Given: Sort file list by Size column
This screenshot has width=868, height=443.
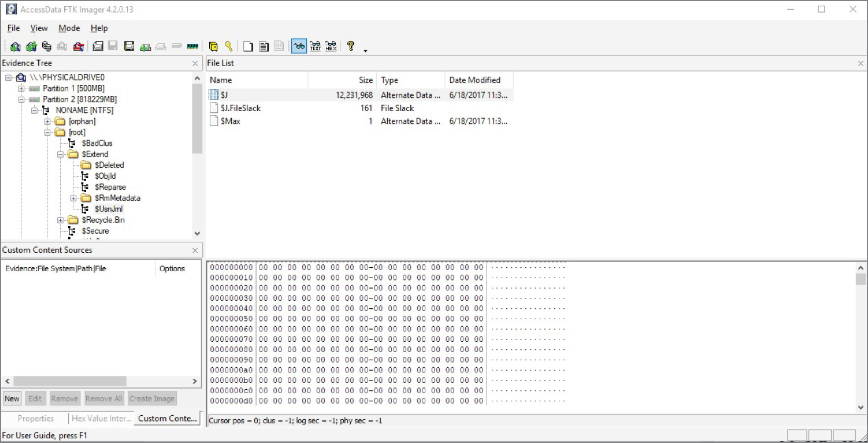Looking at the screenshot, I should (x=342, y=80).
